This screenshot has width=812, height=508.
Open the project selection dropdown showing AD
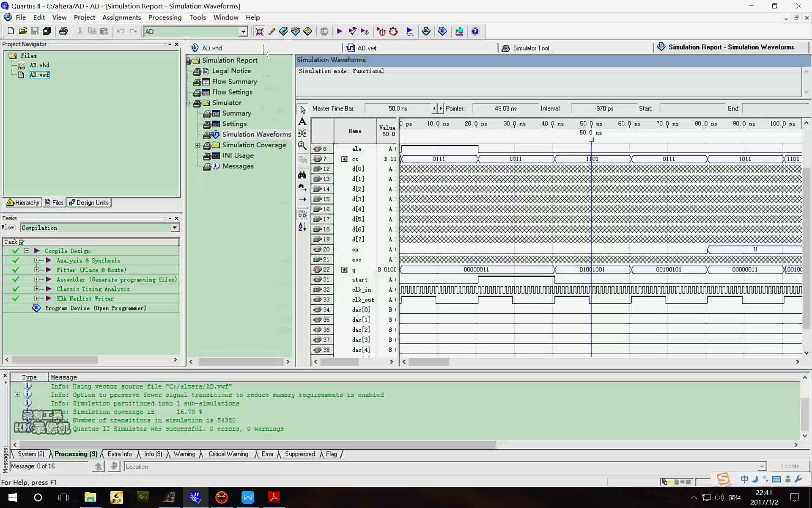243,31
